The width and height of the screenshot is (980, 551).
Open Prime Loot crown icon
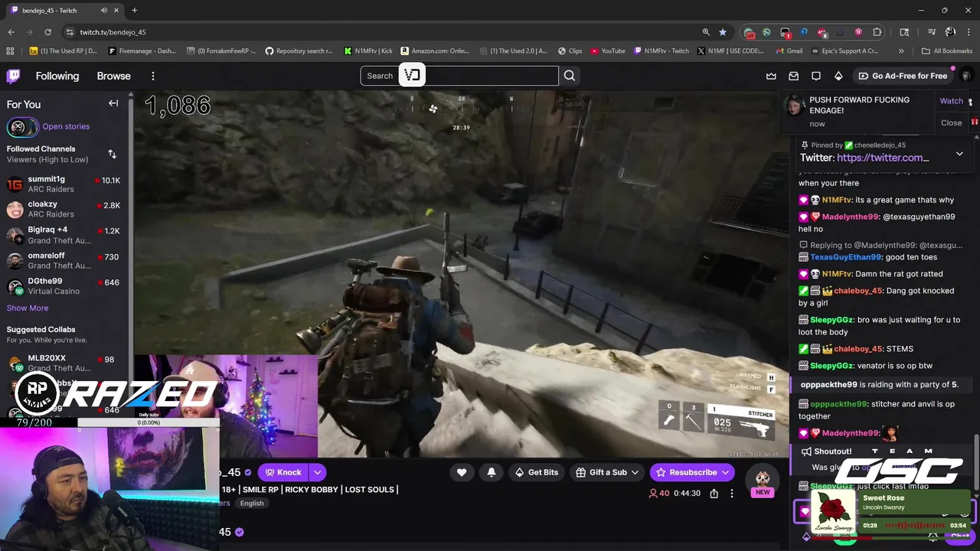[771, 76]
